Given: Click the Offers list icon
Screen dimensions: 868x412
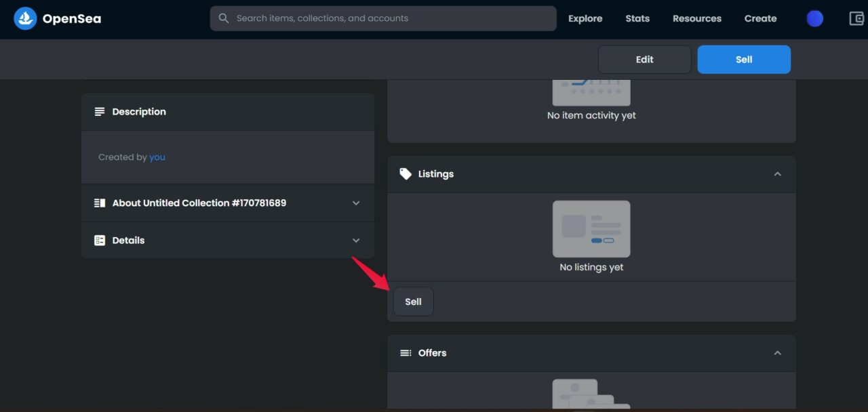Looking at the screenshot, I should pyautogui.click(x=405, y=352).
